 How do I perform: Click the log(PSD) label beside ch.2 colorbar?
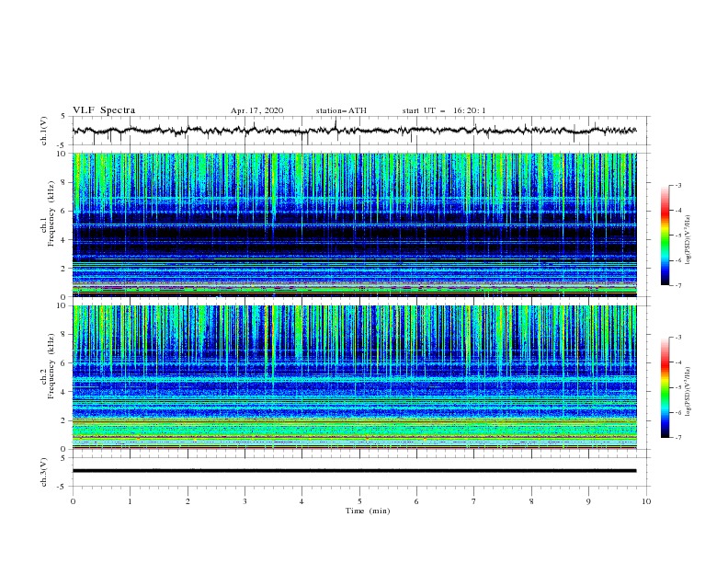pos(688,392)
